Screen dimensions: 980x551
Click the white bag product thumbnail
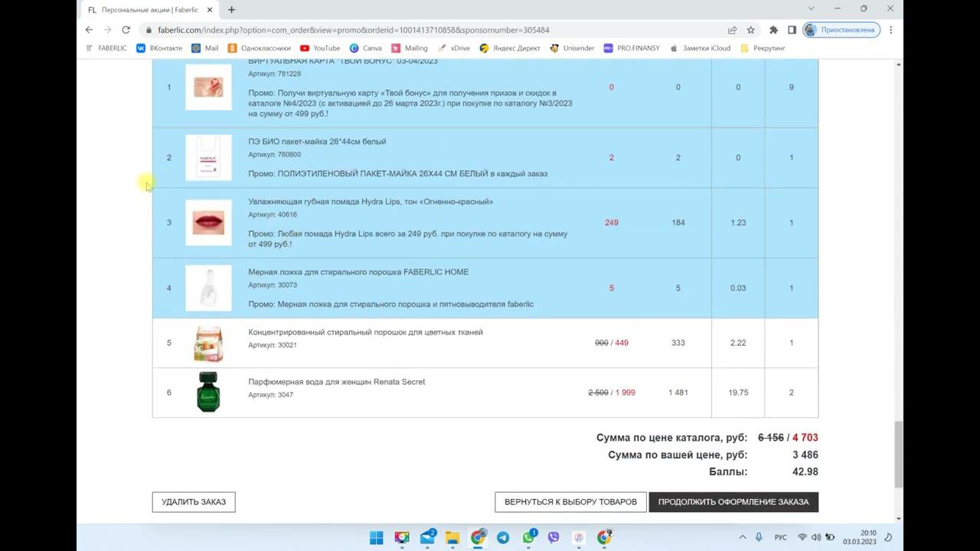(208, 158)
